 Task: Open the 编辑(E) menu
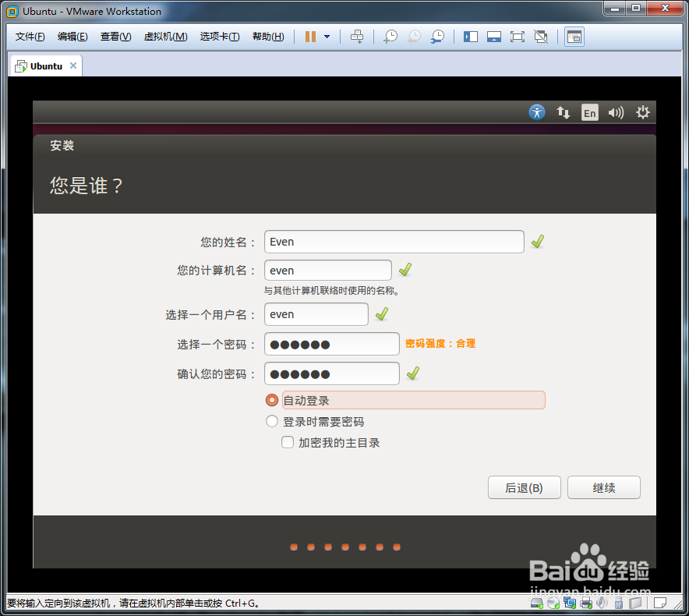click(72, 37)
